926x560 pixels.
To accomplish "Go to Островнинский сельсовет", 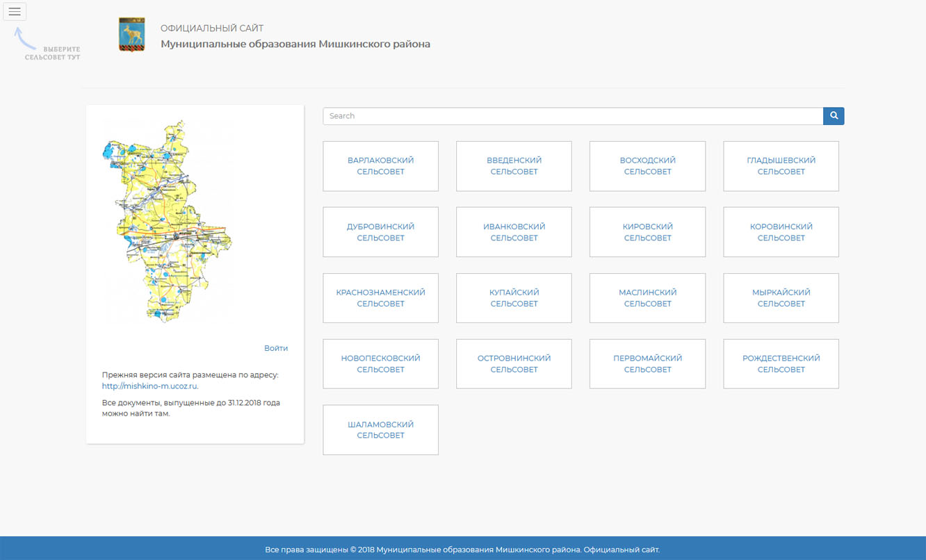I will click(514, 364).
